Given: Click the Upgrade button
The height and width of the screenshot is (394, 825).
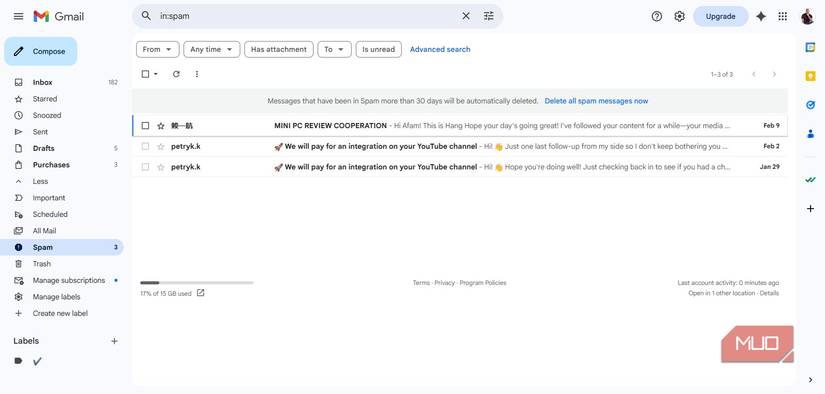Looking at the screenshot, I should tap(720, 16).
